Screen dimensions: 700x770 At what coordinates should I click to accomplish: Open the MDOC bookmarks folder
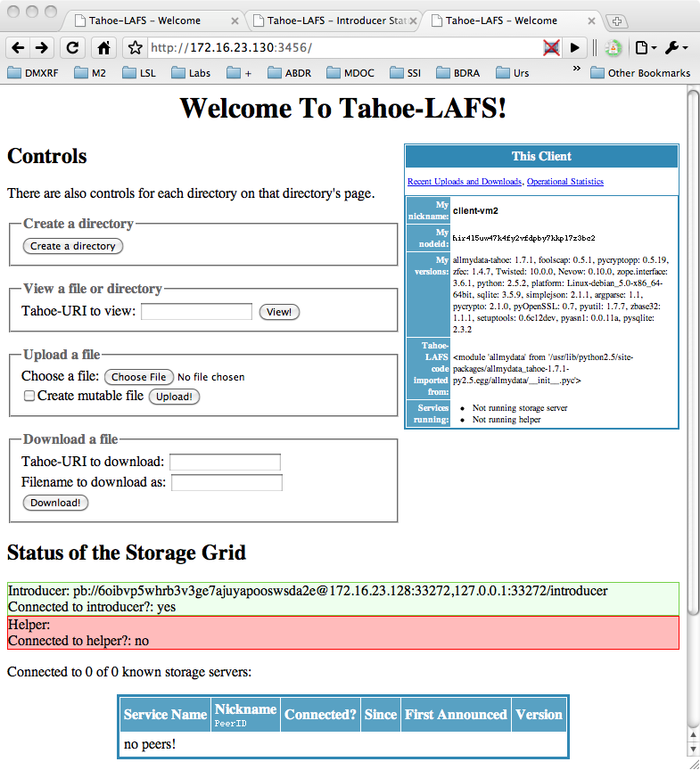350,73
